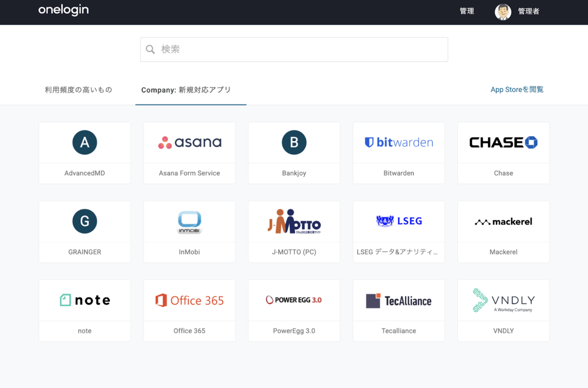This screenshot has height=388, width=588.
Task: Open the LSEG data & analytics app
Action: pos(398,231)
